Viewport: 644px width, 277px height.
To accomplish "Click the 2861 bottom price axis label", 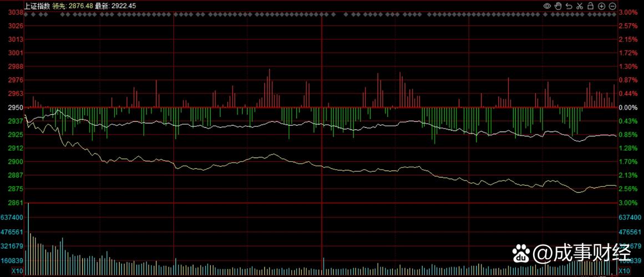I will [16, 203].
